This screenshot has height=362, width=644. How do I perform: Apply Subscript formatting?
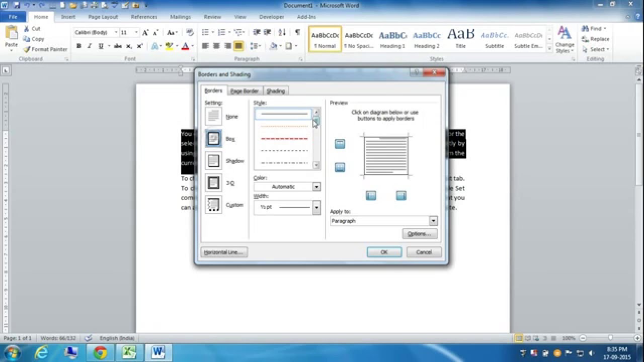(129, 46)
